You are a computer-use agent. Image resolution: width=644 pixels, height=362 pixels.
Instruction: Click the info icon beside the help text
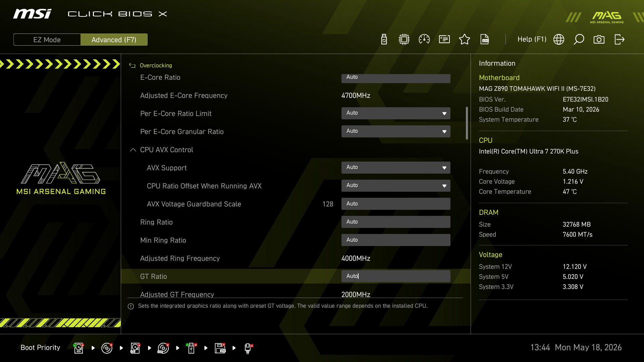coord(131,306)
